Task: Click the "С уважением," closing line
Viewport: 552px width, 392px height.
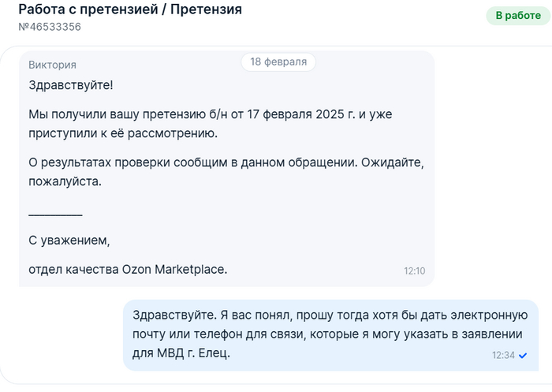Action: click(x=69, y=241)
